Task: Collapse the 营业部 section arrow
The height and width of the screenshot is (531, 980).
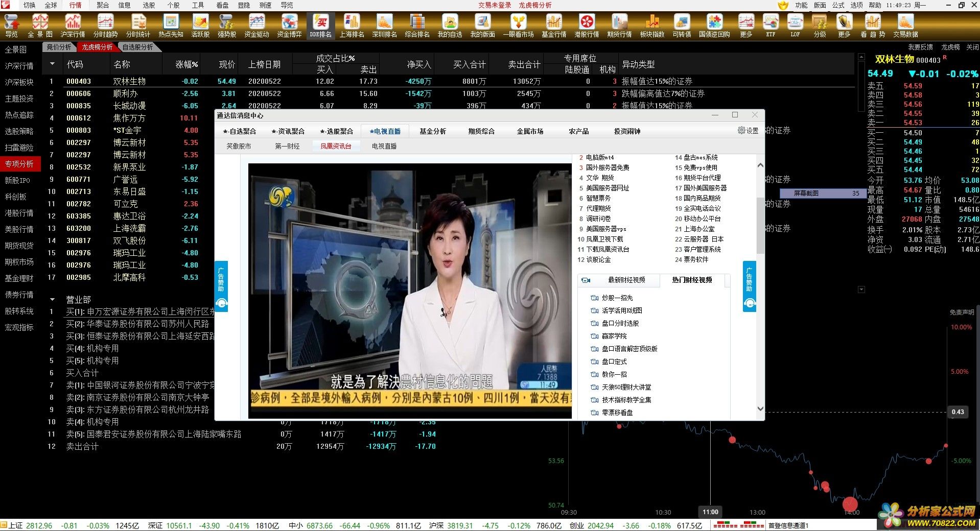Action: pos(52,300)
